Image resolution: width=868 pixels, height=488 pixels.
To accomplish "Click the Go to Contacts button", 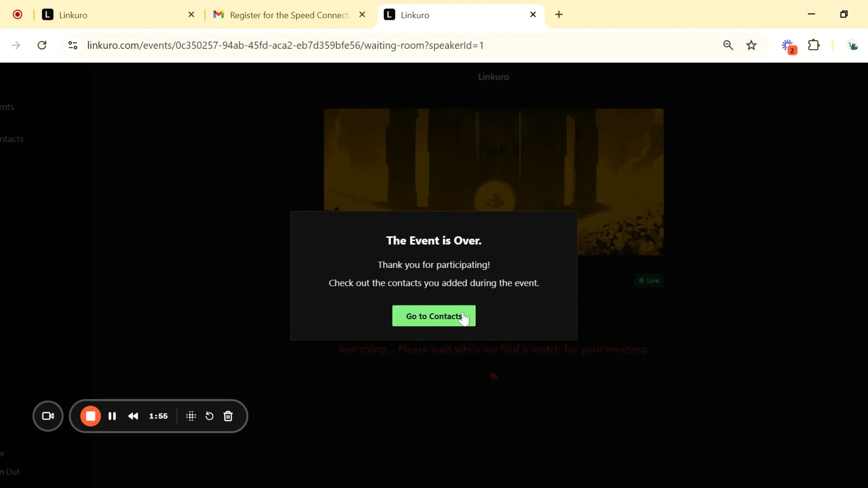I will coord(433,316).
